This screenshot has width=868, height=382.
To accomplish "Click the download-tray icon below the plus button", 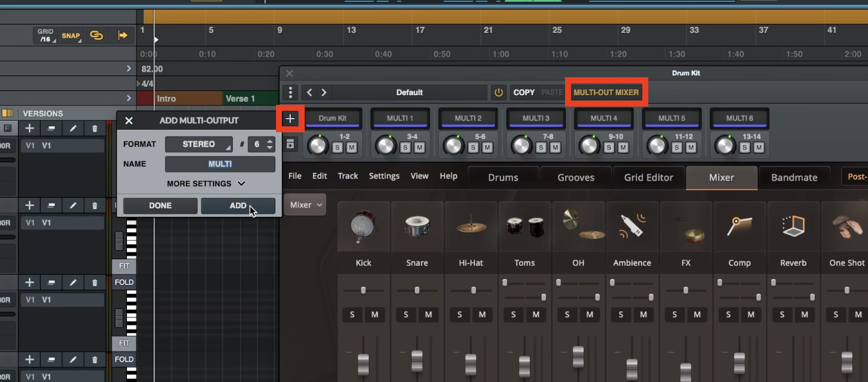I will coord(290,144).
